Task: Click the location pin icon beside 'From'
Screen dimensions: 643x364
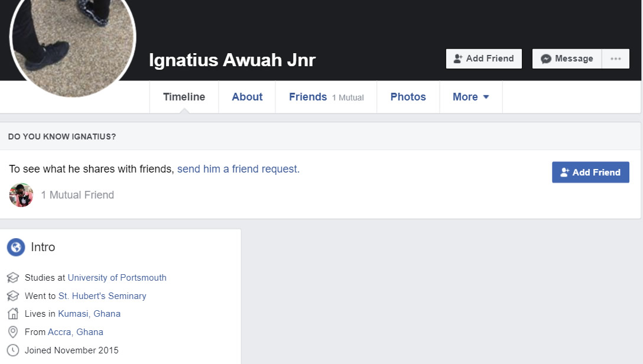Action: click(13, 331)
